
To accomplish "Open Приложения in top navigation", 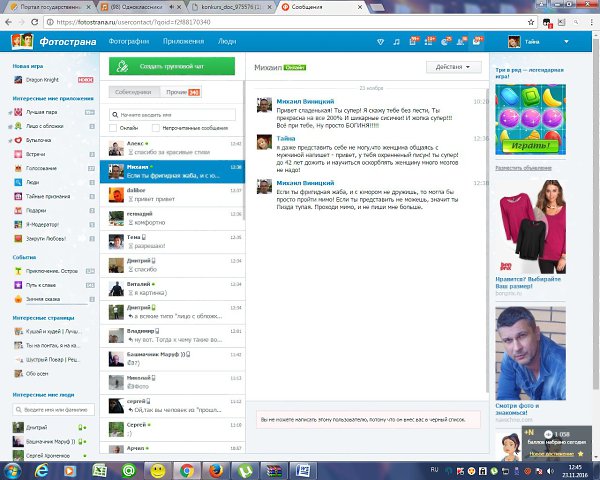I will (x=183, y=42).
